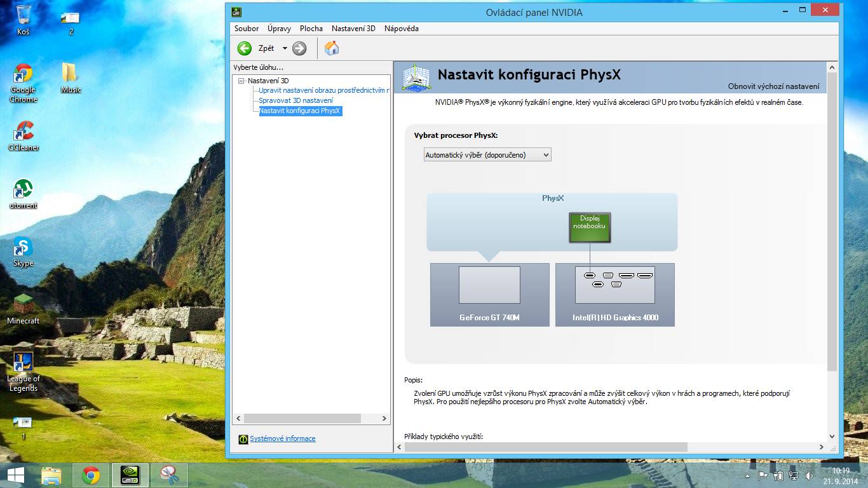868x488 pixels.
Task: Launch CCleaner from desktop
Action: [24, 136]
